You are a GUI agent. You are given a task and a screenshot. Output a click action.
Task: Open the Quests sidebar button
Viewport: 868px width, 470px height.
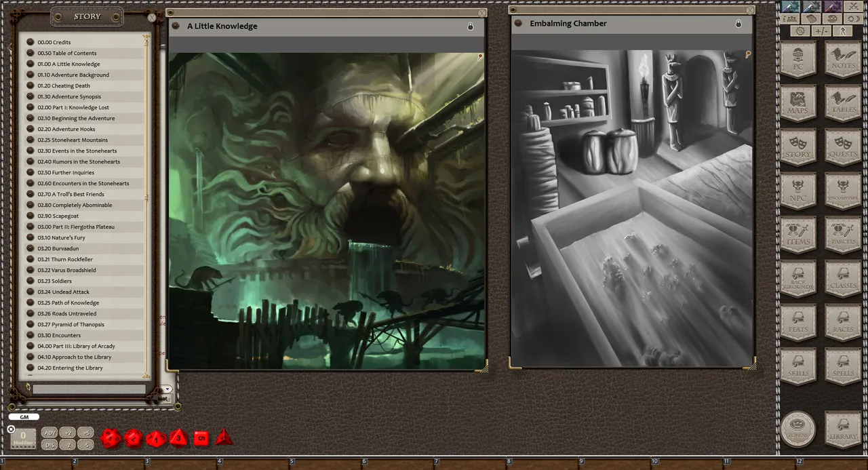[x=843, y=148]
